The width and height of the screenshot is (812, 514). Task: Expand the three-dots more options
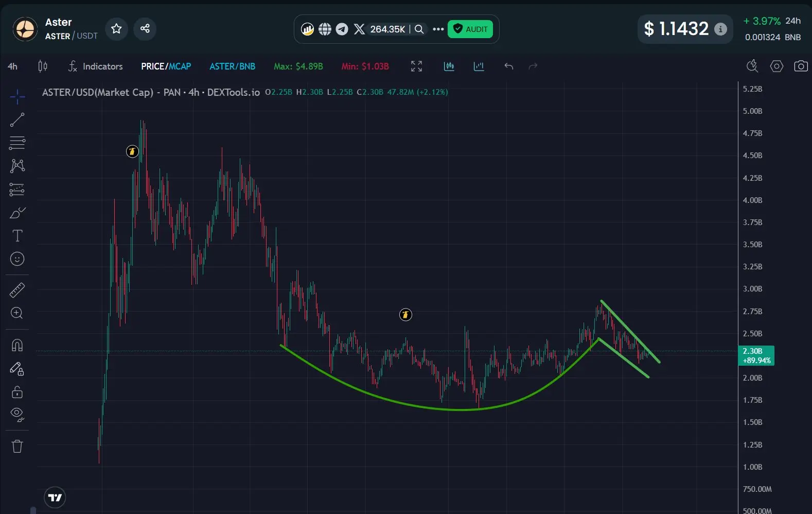click(438, 29)
